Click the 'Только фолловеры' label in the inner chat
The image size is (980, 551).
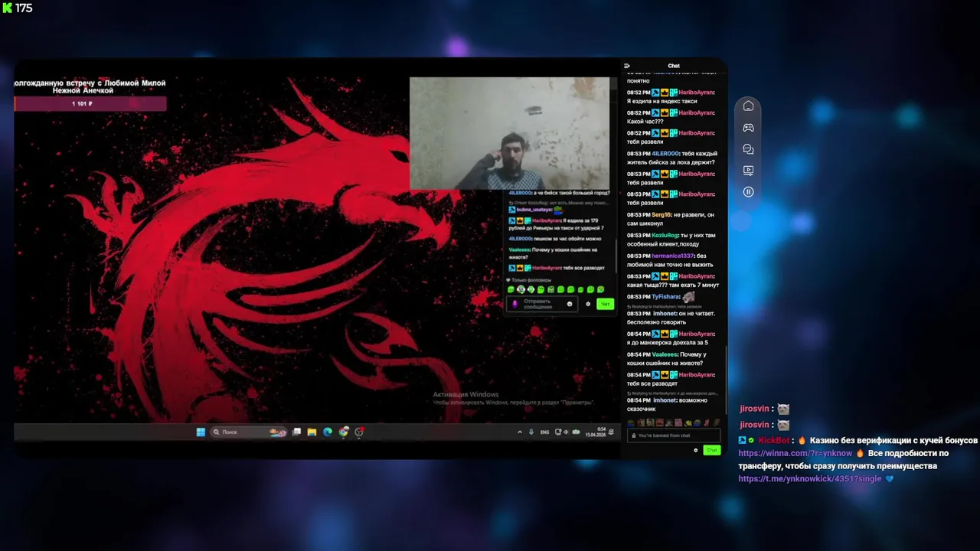531,280
